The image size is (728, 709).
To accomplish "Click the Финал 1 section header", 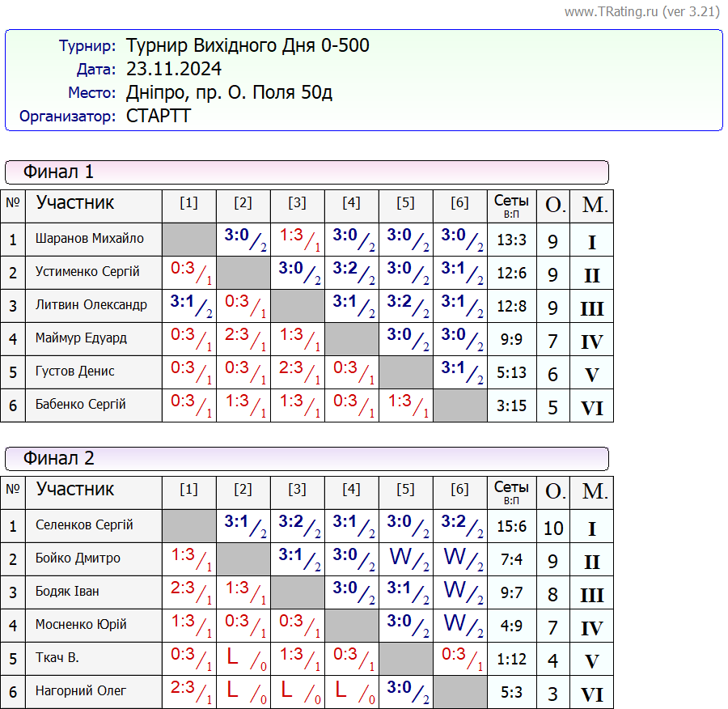I will click(x=58, y=172).
